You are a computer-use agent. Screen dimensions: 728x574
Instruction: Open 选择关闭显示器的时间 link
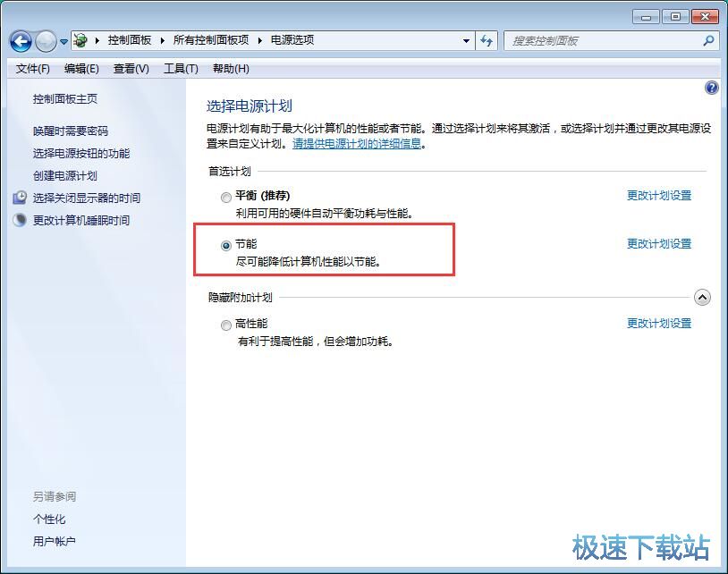[x=87, y=198]
